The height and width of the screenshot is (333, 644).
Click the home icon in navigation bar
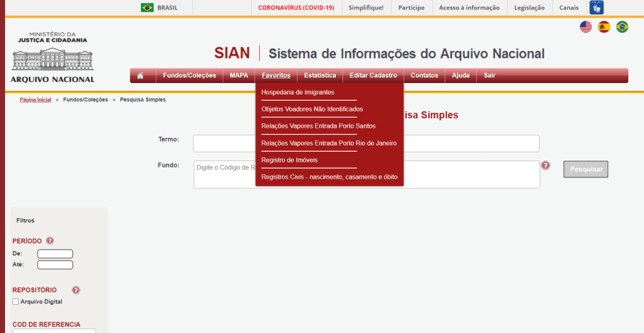pyautogui.click(x=140, y=76)
